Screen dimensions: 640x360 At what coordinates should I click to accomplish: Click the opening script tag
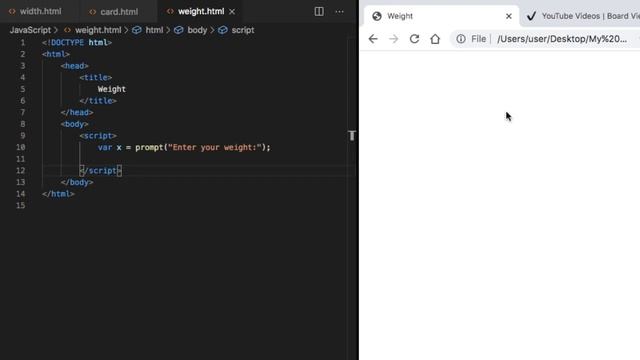click(x=98, y=136)
